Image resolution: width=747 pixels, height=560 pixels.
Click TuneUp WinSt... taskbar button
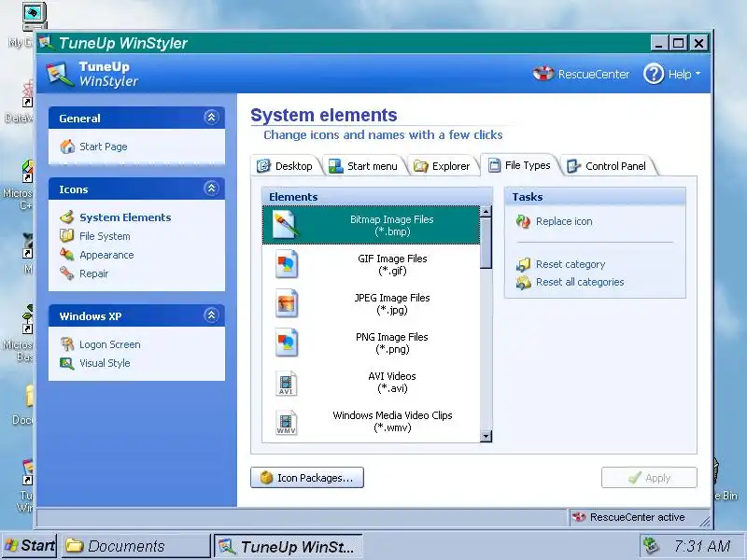click(289, 546)
